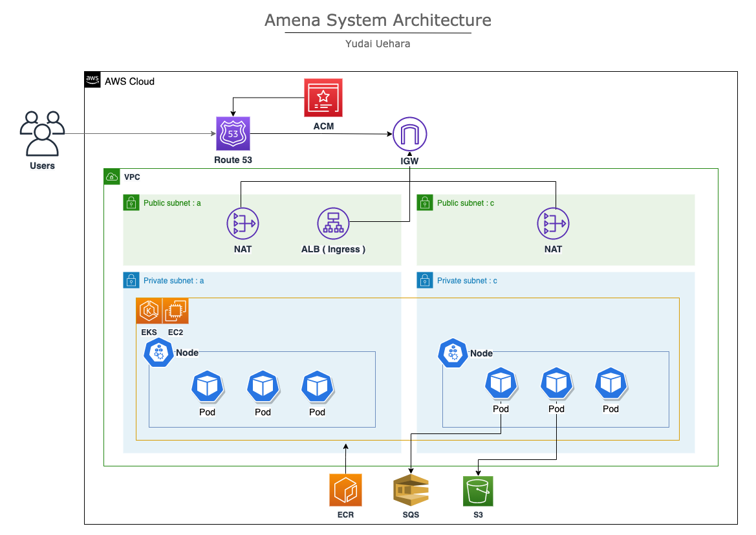Select the ECR registry icon
Screen dimensions: 756x535
pos(345,490)
